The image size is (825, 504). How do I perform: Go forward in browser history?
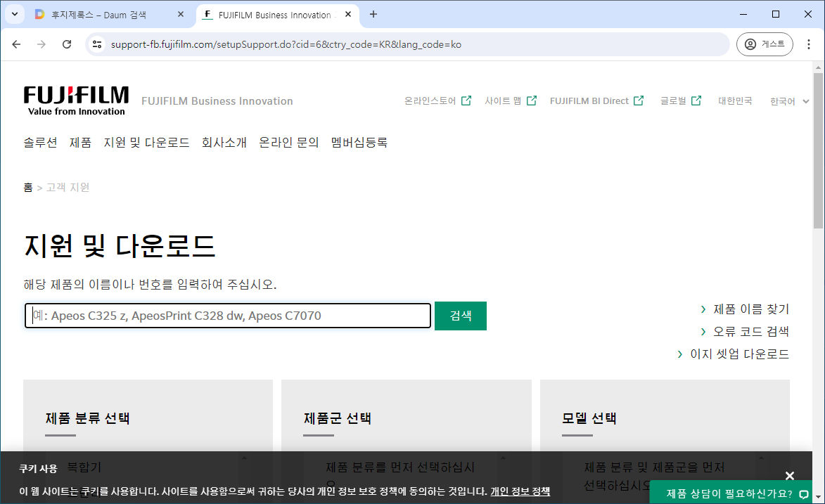point(41,44)
